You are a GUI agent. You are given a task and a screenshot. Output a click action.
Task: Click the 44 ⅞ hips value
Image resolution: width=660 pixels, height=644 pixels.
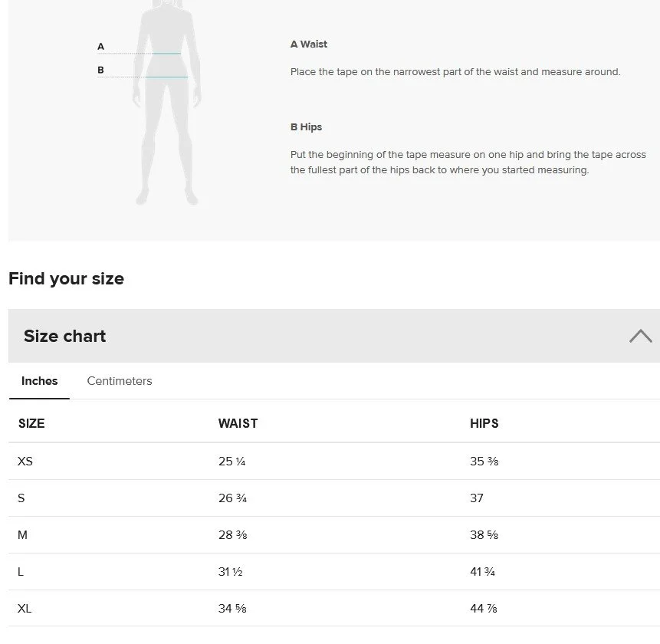484,609
